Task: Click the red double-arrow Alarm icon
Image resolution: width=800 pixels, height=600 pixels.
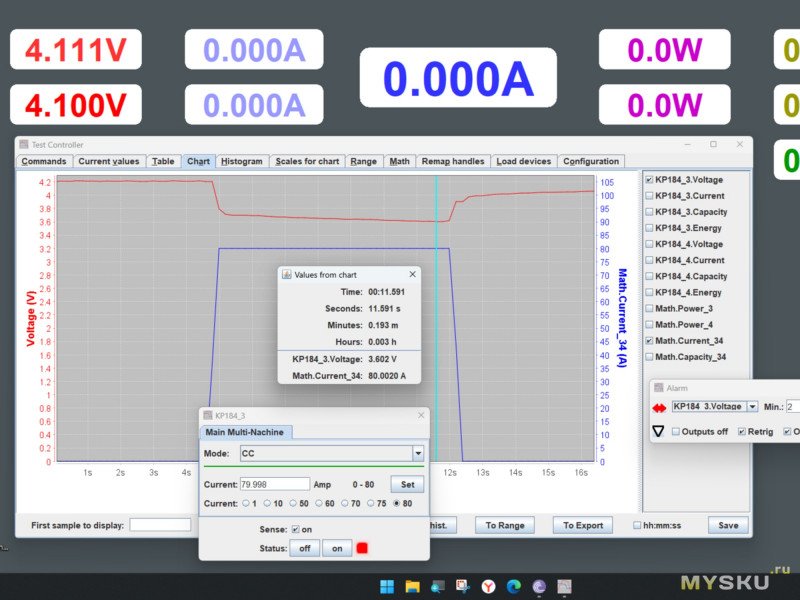Action: pyautogui.click(x=658, y=407)
